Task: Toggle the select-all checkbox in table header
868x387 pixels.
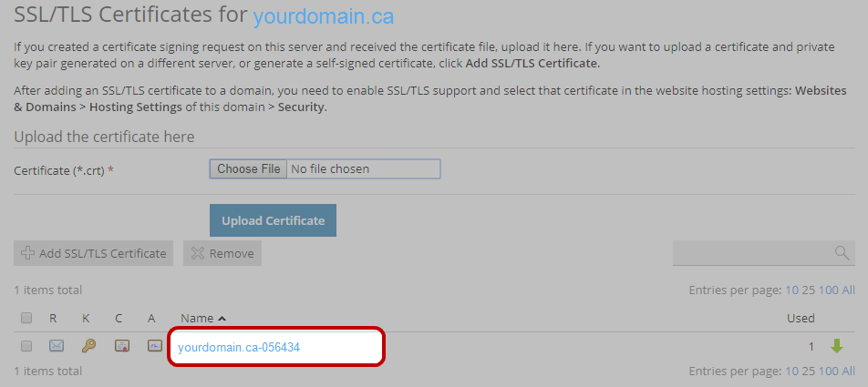Action: [26, 318]
